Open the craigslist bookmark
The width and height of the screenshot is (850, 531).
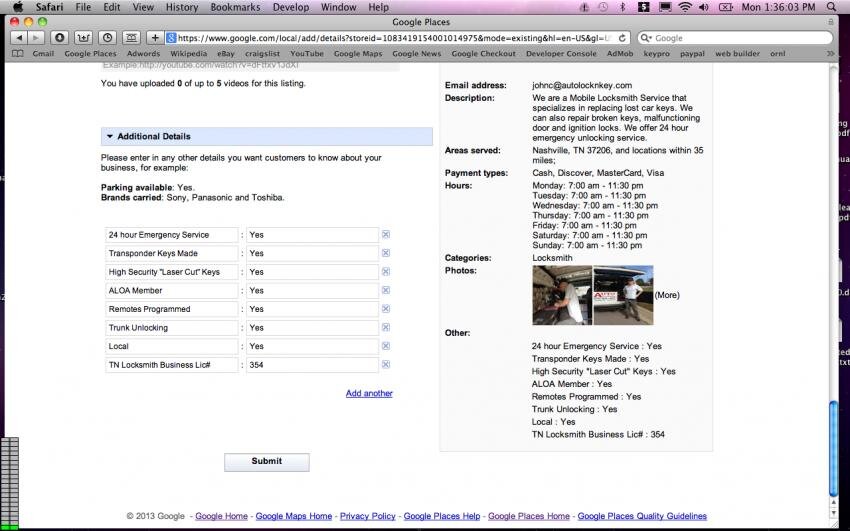click(x=262, y=54)
